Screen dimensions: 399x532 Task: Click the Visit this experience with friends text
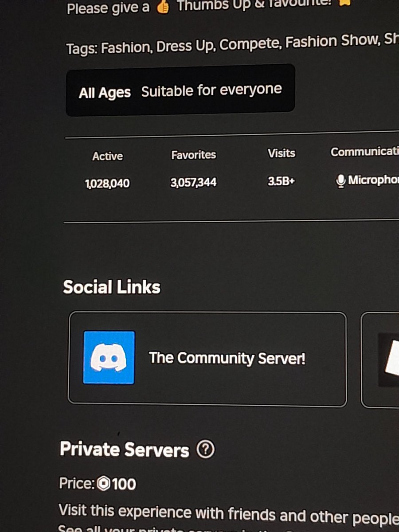coord(228,514)
